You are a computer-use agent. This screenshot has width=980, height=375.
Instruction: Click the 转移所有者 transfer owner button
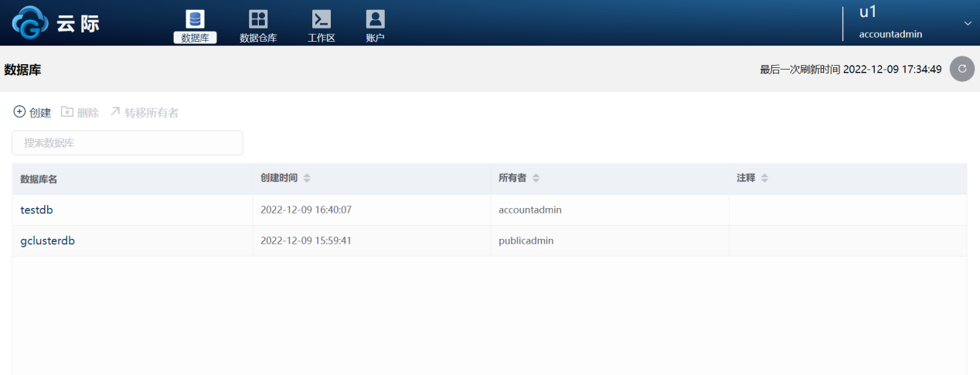(144, 112)
